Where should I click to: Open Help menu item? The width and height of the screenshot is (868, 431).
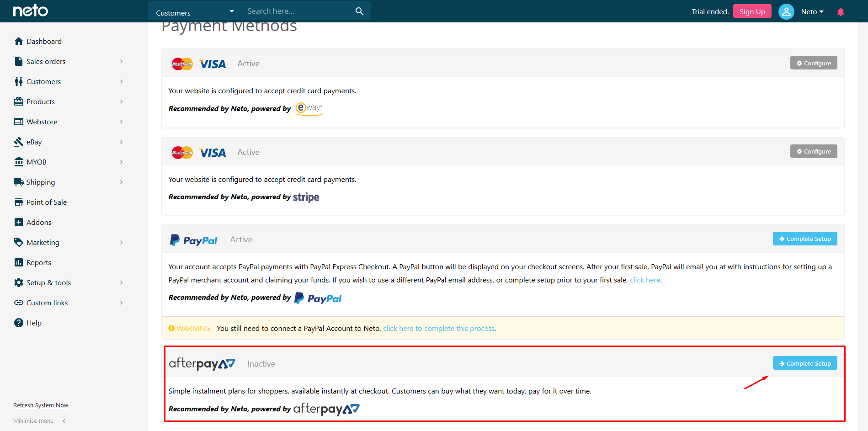click(34, 323)
